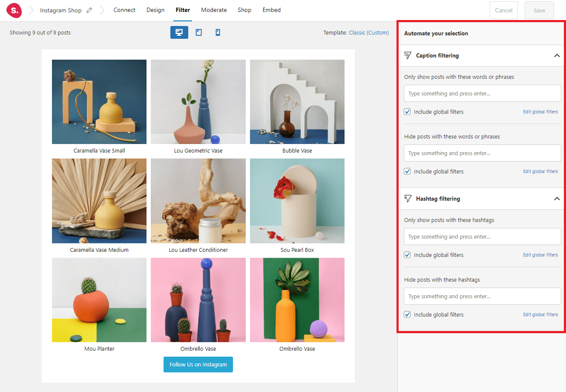This screenshot has height=392, width=566.
Task: Edit global filters for hide hashtags
Action: [540, 314]
